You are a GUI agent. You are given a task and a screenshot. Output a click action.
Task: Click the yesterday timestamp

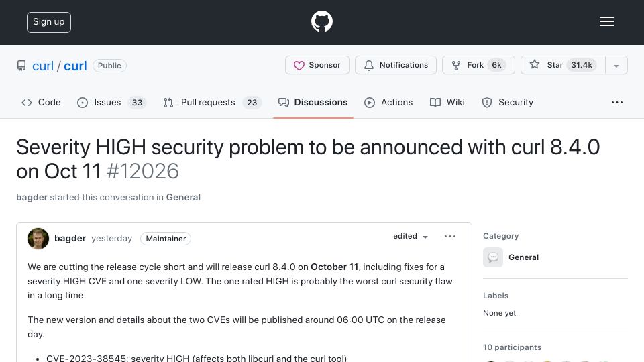(x=112, y=239)
